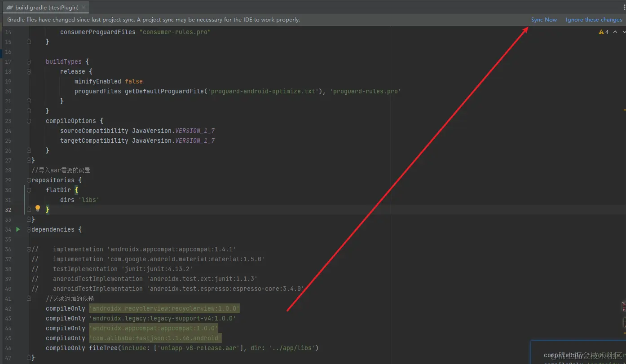Click 'androidx.legacy:legacy-support-v4:1.0.0' dependency string
This screenshot has width=626, height=364.
coord(163,318)
